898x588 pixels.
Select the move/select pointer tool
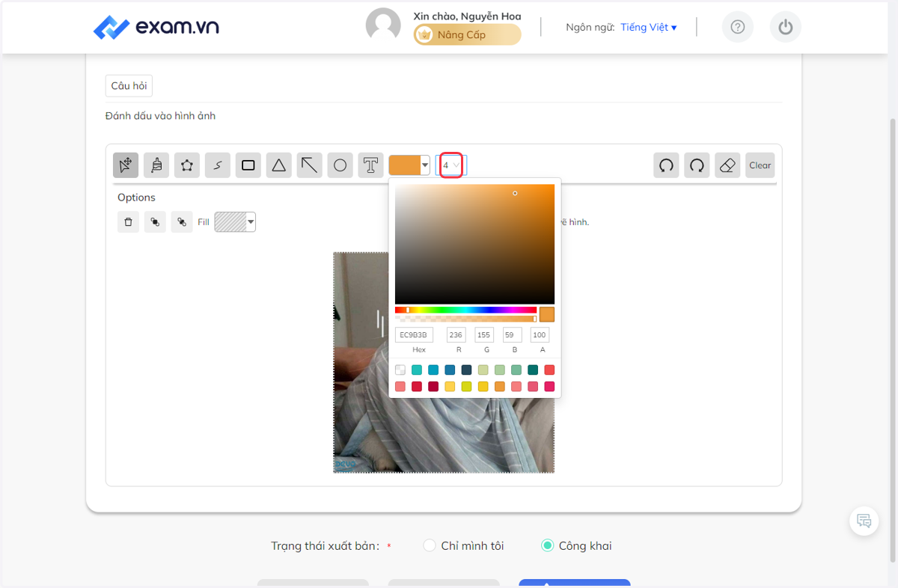[126, 165]
